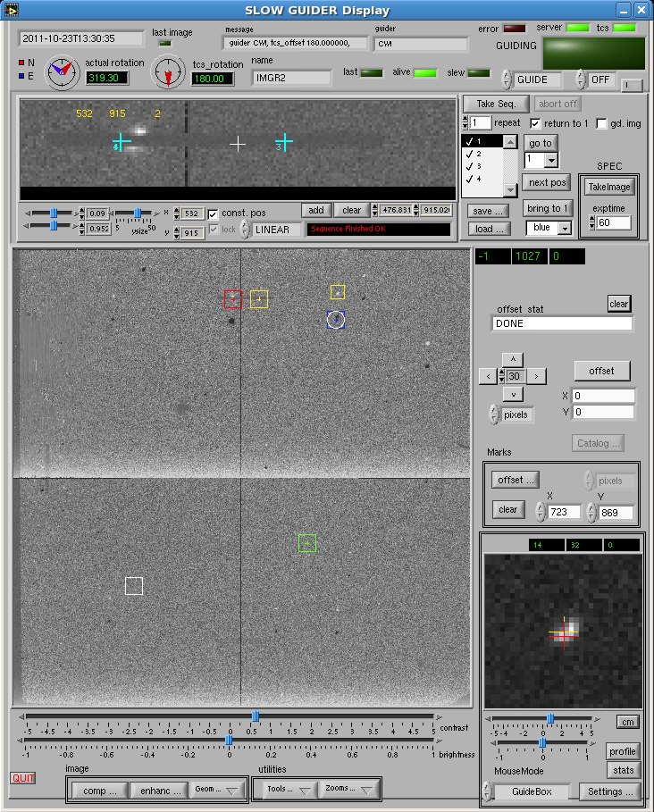Viewport: 654px width, 812px height.
Task: Open the Geom image menu
Action: click(x=217, y=790)
